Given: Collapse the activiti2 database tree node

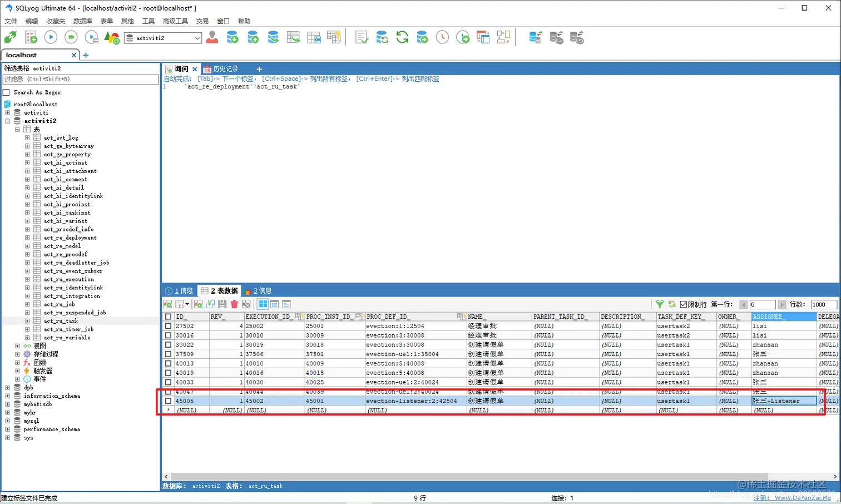Looking at the screenshot, I should pyautogui.click(x=7, y=121).
